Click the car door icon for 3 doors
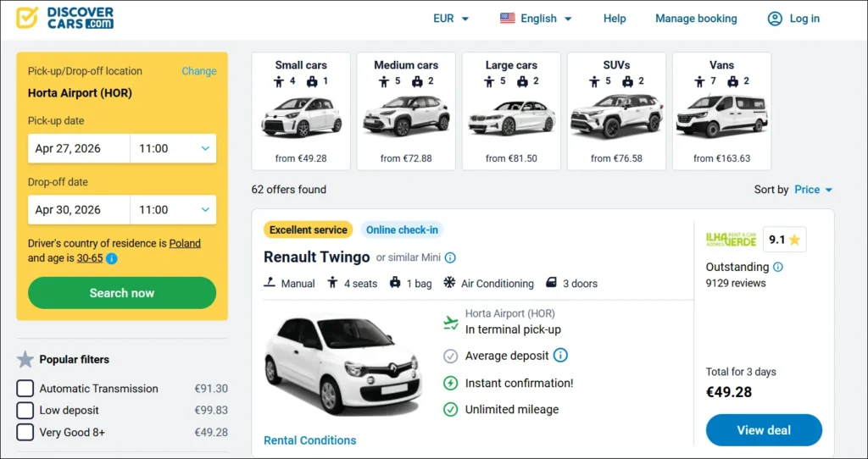Screen dimensions: 868x459 click(x=551, y=283)
